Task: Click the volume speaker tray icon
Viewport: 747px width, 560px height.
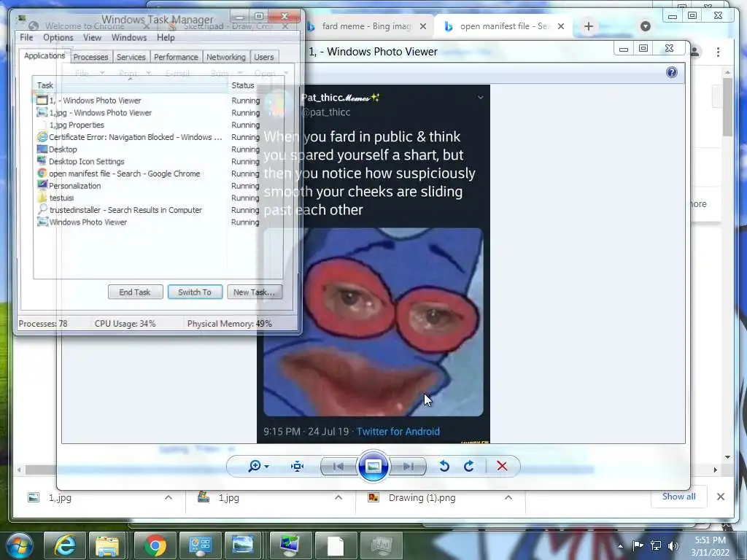Action: (x=673, y=545)
